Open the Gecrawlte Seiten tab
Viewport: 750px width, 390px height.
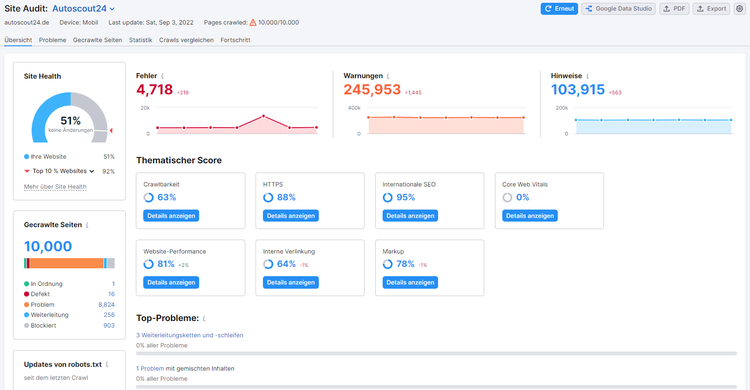pyautogui.click(x=98, y=40)
